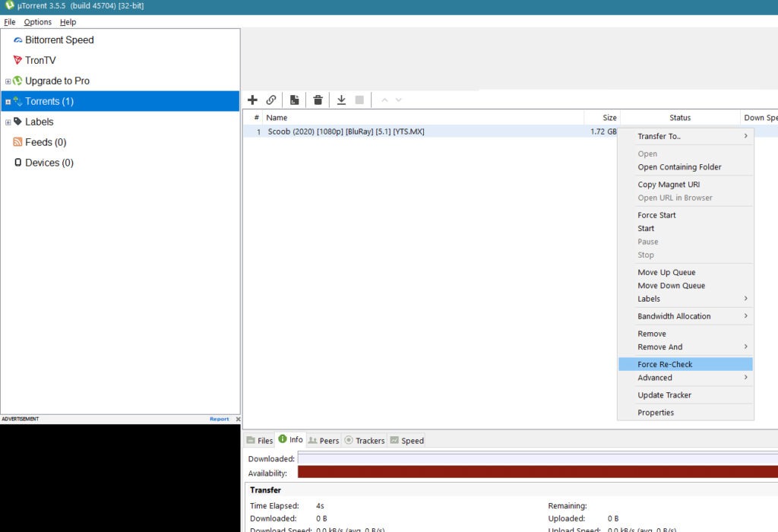Add a new torrent with the plus icon
The image size is (778, 532).
coord(253,100)
